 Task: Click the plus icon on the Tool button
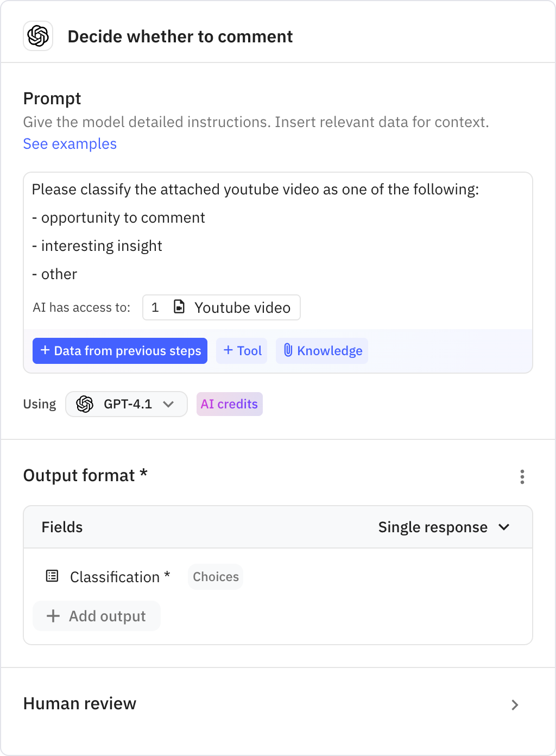tap(228, 350)
